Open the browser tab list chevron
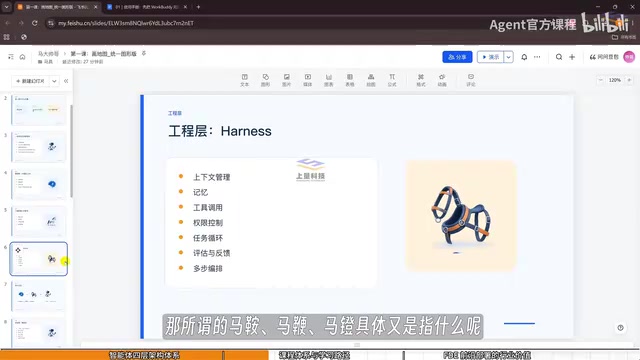 [7, 7]
